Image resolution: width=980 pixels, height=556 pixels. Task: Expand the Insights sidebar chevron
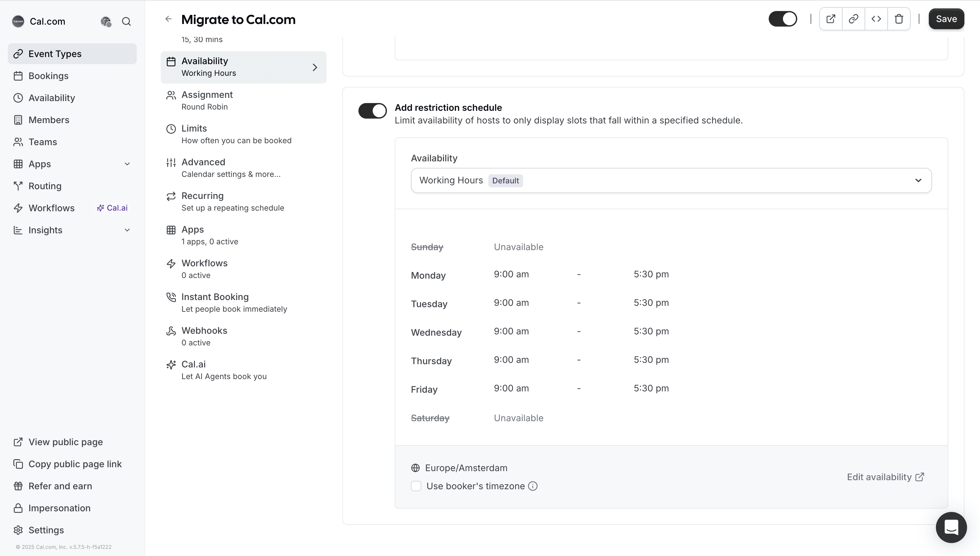tap(127, 230)
